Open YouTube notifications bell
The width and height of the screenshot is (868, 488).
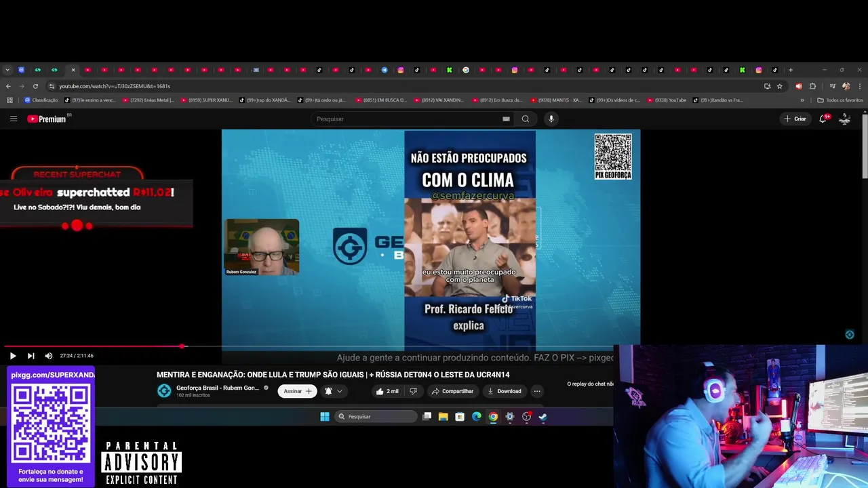(823, 119)
